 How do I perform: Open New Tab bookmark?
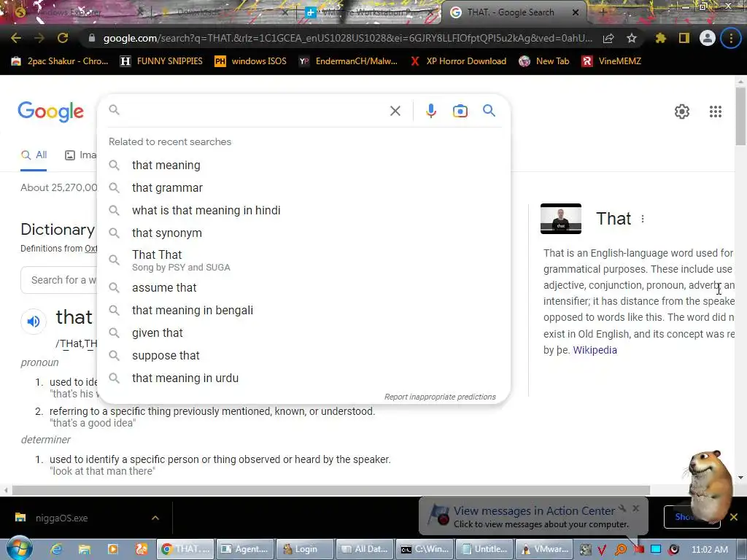point(544,61)
